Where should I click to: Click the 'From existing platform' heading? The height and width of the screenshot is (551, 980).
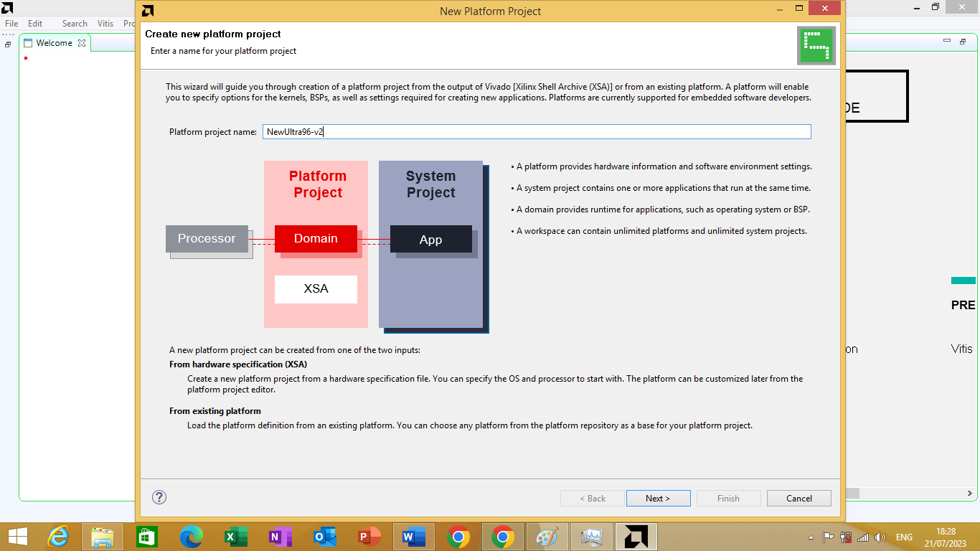pos(215,411)
